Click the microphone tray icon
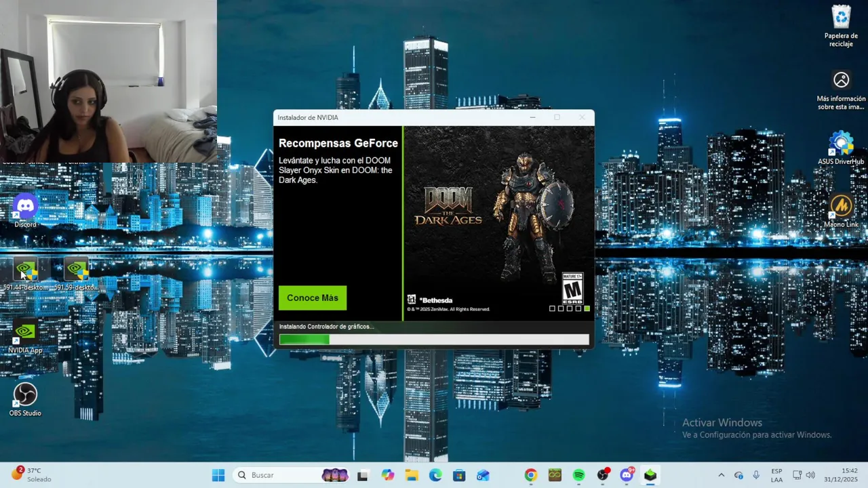Viewport: 868px width, 488px height. tap(756, 475)
